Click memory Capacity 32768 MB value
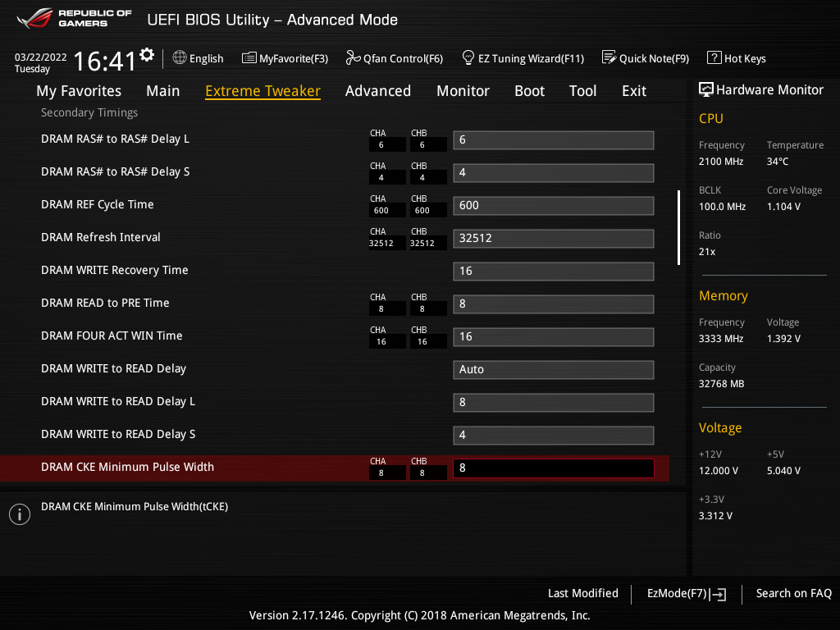This screenshot has height=630, width=840. click(721, 384)
